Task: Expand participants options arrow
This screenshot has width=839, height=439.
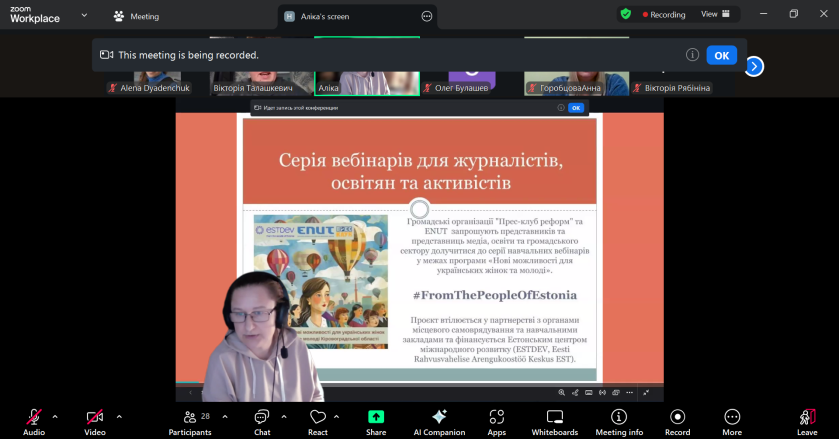Action: (x=225, y=417)
